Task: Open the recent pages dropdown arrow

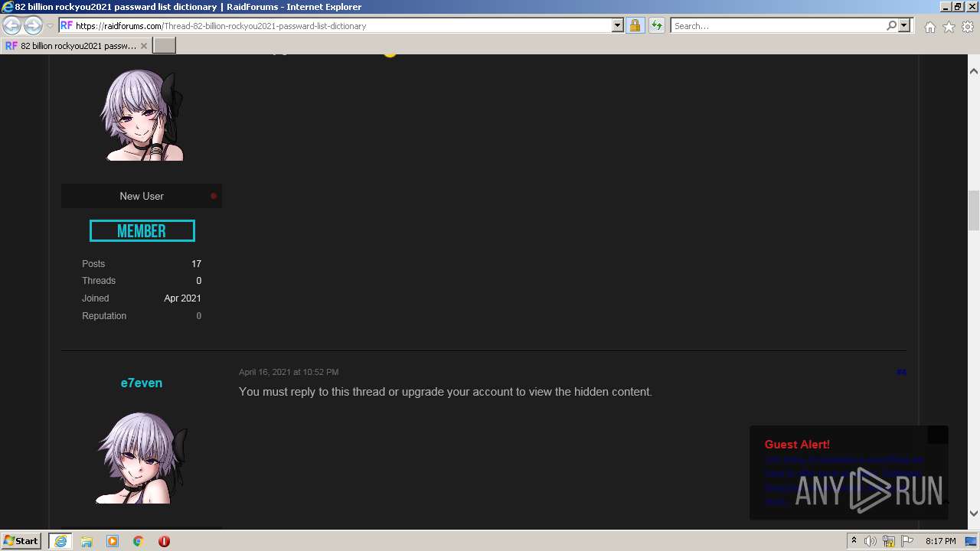Action: (x=50, y=26)
